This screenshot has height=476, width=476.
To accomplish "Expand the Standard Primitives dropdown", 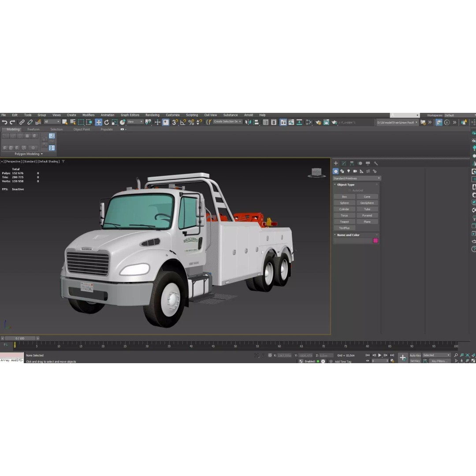I will coord(357,178).
